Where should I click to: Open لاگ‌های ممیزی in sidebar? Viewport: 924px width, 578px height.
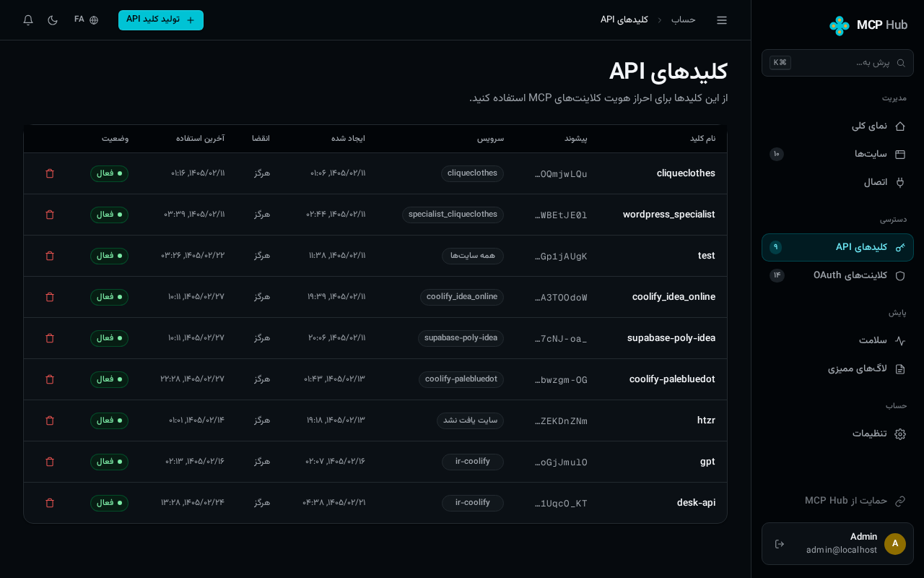pos(837,368)
